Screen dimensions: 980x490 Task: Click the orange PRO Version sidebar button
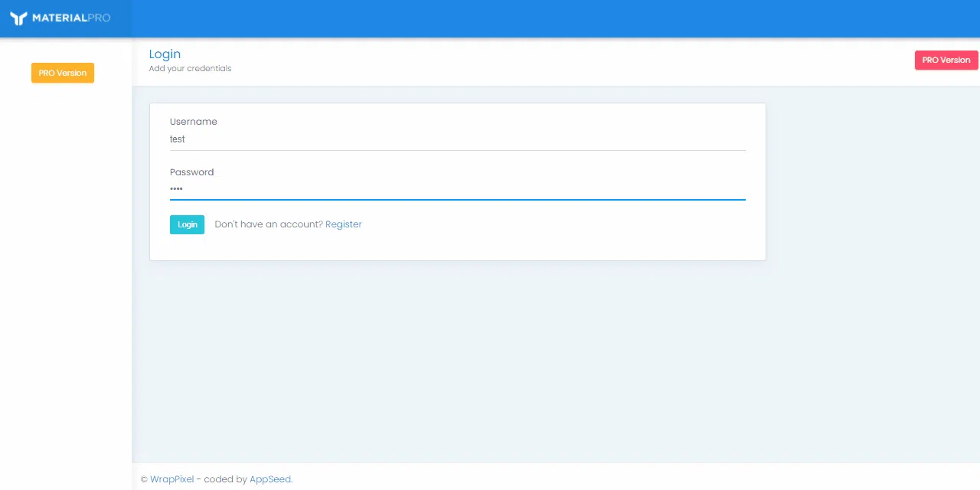(63, 73)
